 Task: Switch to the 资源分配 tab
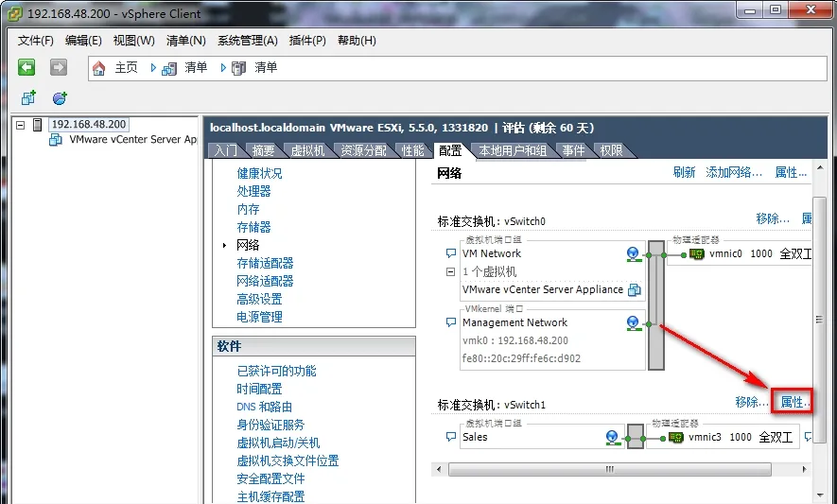363,151
